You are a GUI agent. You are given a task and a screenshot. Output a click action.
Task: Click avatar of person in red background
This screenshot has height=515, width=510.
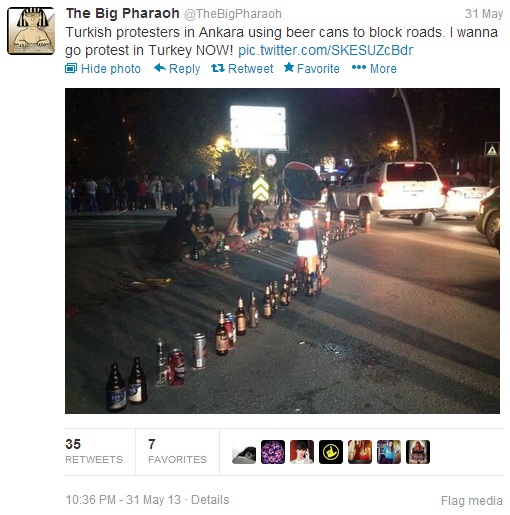pos(302,452)
